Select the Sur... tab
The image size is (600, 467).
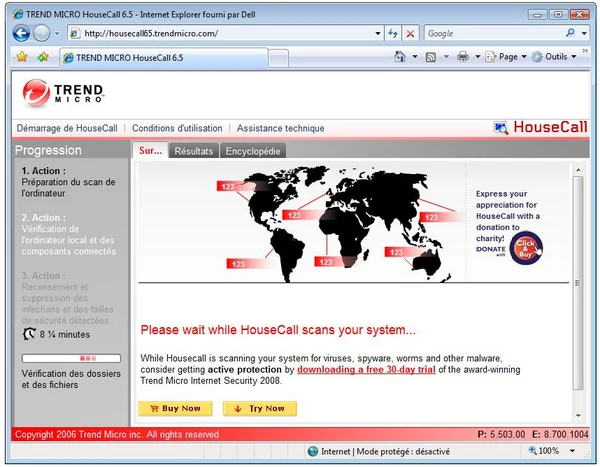[150, 150]
